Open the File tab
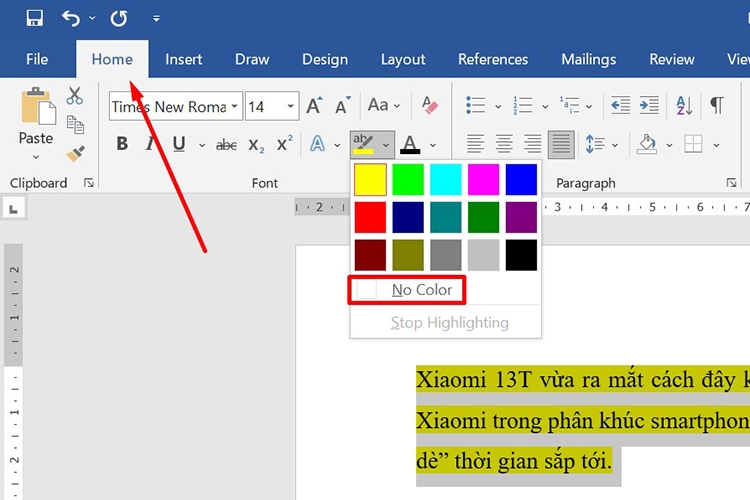750x500 pixels. pyautogui.click(x=37, y=59)
